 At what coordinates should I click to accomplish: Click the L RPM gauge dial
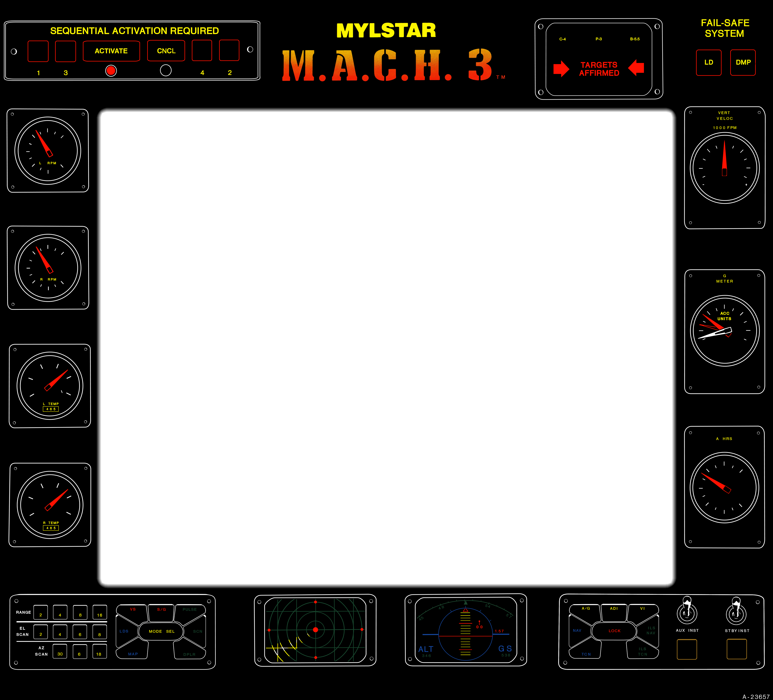coord(48,151)
